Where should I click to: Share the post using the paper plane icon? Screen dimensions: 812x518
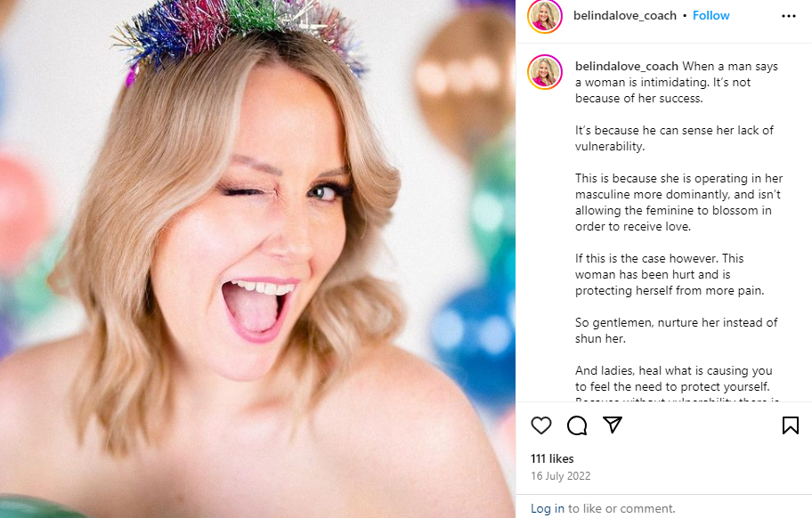pos(613,425)
